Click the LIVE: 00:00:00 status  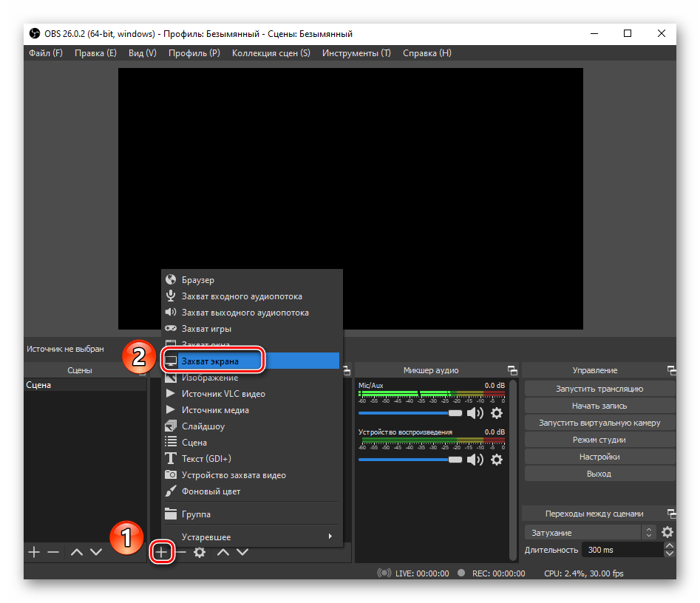point(422,573)
